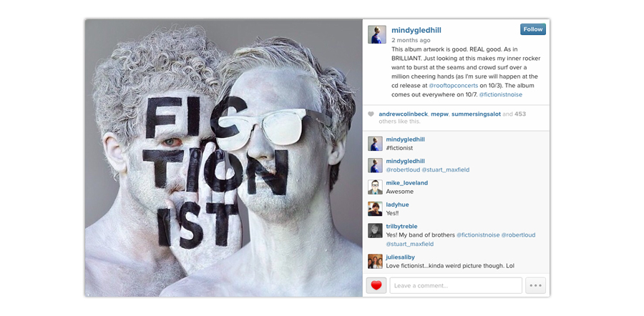The width and height of the screenshot is (644, 316).
Task: Open the mindygledhill username in post header
Action: [416, 30]
